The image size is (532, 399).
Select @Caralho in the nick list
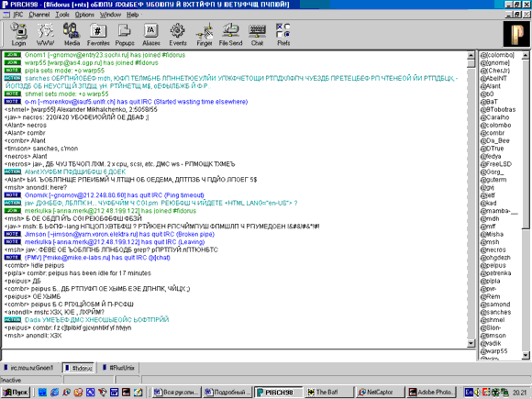coord(494,117)
